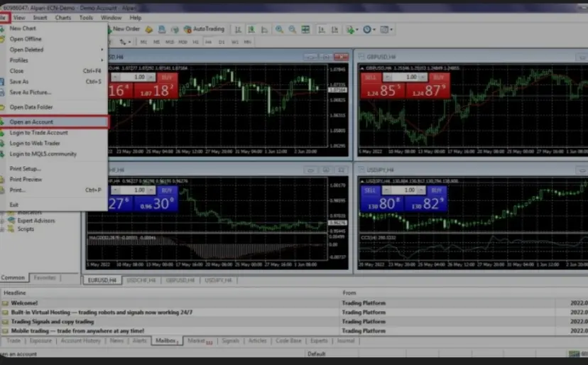Viewport: 588px width, 365px height.
Task: Click the zoom in magnifier icon
Action: (279, 29)
